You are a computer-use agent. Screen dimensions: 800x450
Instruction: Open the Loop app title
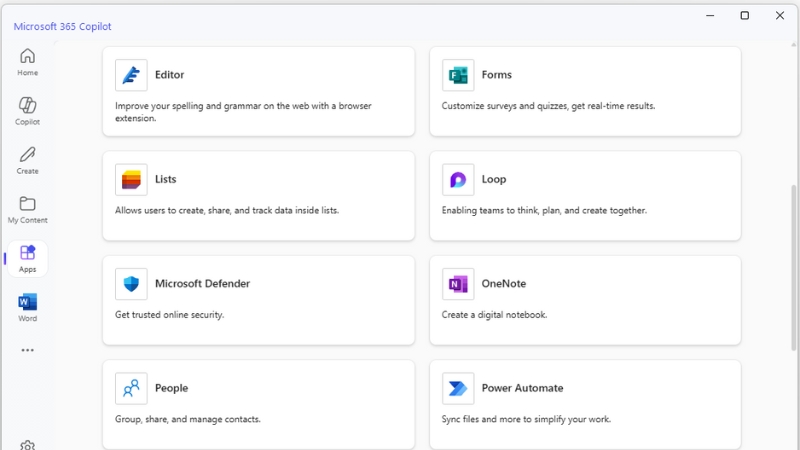(x=494, y=179)
